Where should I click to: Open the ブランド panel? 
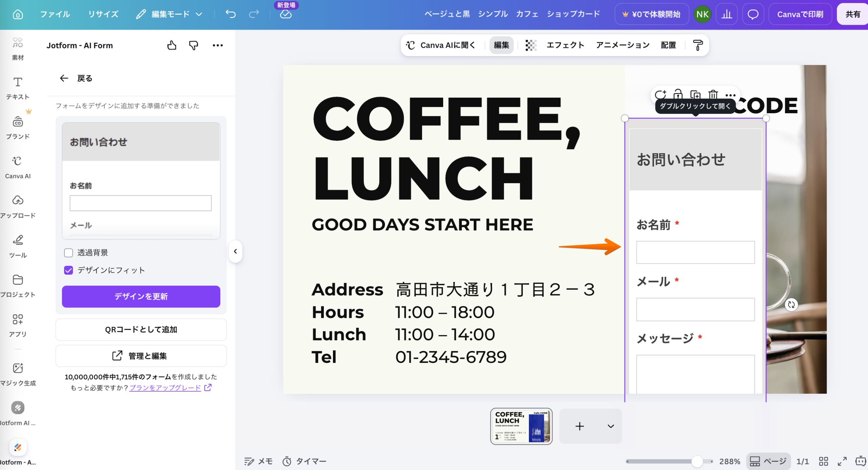coord(18,128)
